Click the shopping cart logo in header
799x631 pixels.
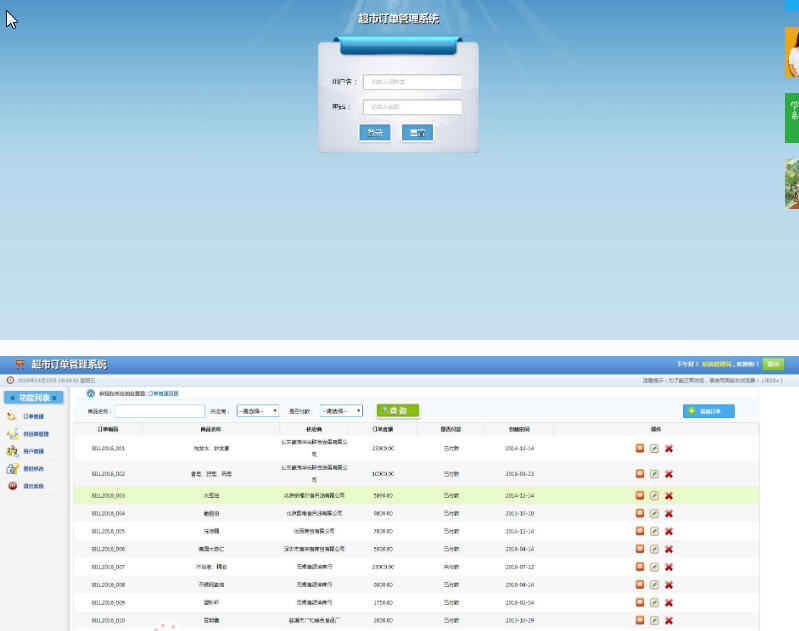pyautogui.click(x=20, y=364)
